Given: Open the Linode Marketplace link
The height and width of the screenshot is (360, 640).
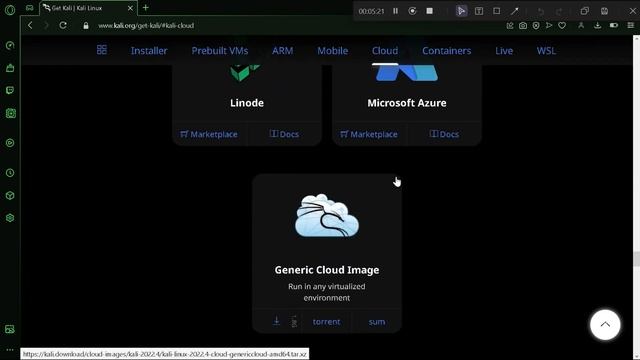Looking at the screenshot, I should pyautogui.click(x=209, y=134).
